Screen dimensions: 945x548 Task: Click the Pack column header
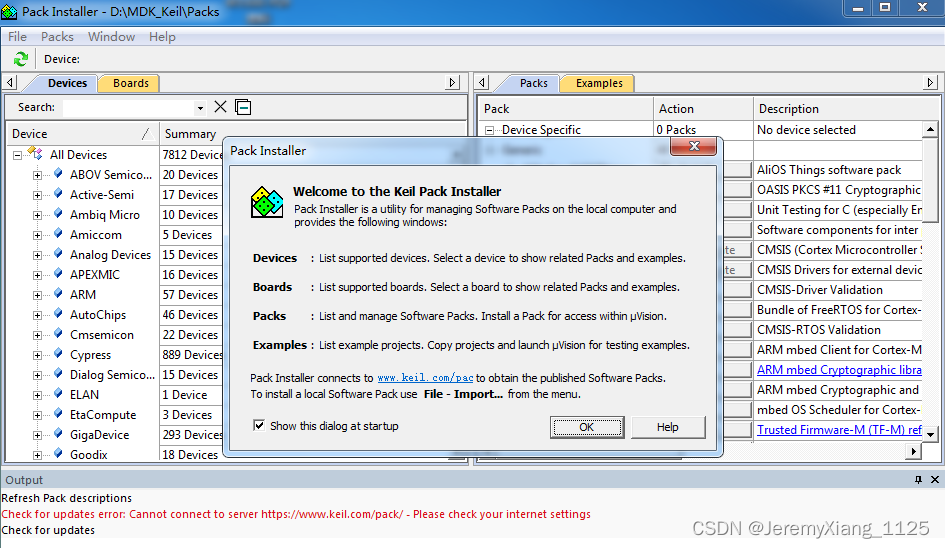point(567,109)
